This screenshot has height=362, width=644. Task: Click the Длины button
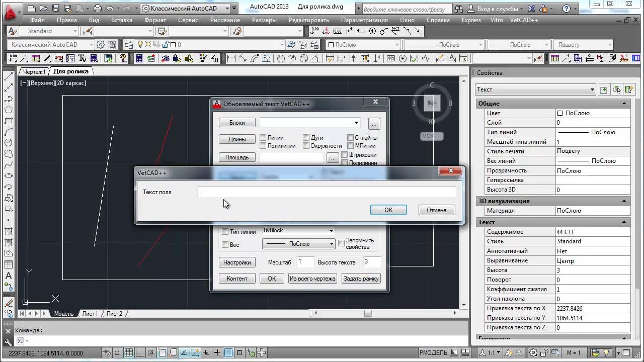point(237,139)
